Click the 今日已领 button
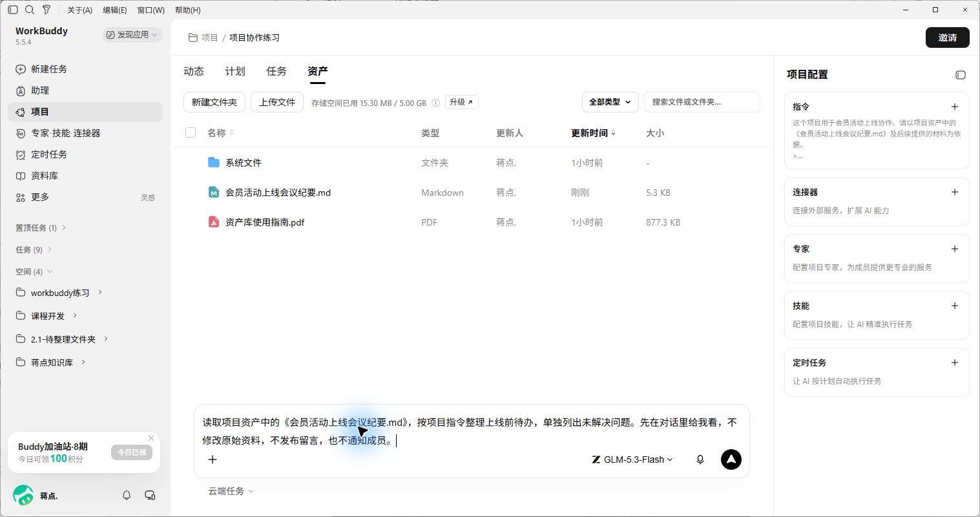The height and width of the screenshot is (517, 980). pyautogui.click(x=132, y=452)
